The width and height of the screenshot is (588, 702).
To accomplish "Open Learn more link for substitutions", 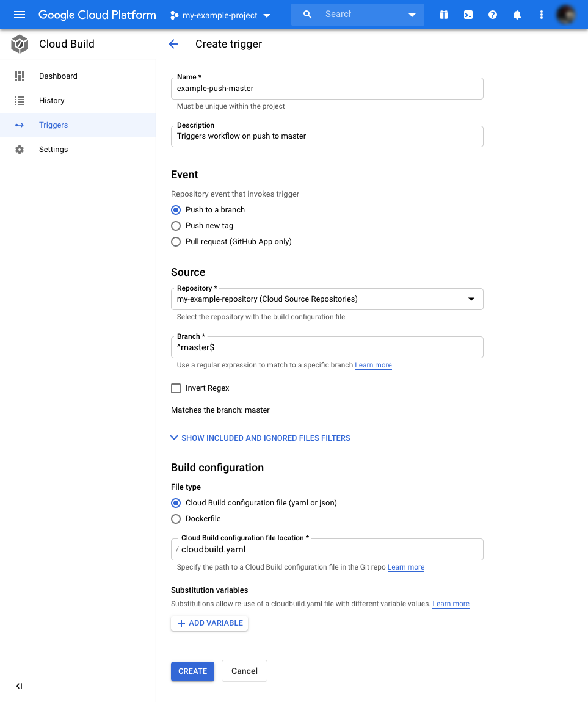I will point(451,604).
